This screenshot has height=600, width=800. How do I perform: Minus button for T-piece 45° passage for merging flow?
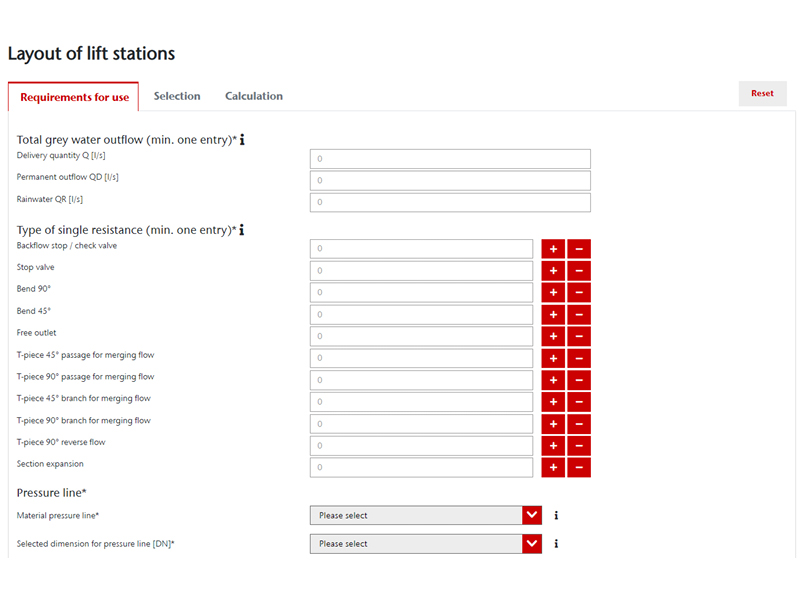(579, 358)
